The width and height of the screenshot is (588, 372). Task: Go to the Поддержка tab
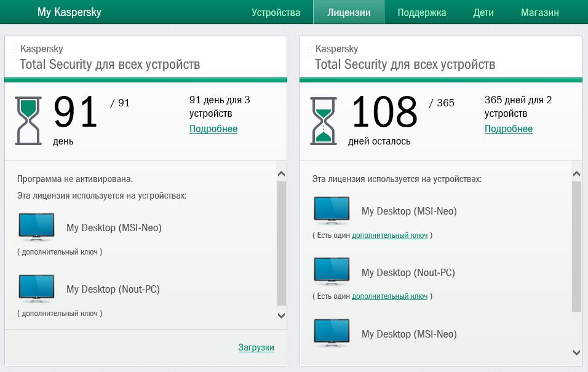(421, 12)
